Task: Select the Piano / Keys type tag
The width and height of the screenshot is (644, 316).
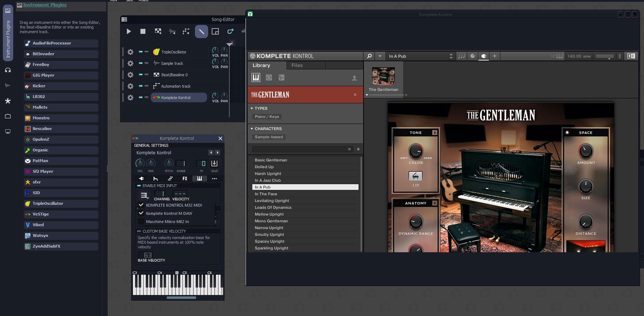Action: pyautogui.click(x=267, y=116)
